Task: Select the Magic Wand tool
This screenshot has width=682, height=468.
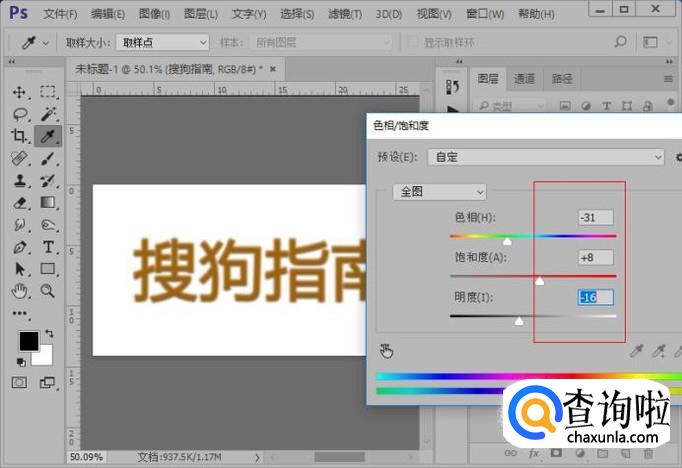Action: (48, 114)
